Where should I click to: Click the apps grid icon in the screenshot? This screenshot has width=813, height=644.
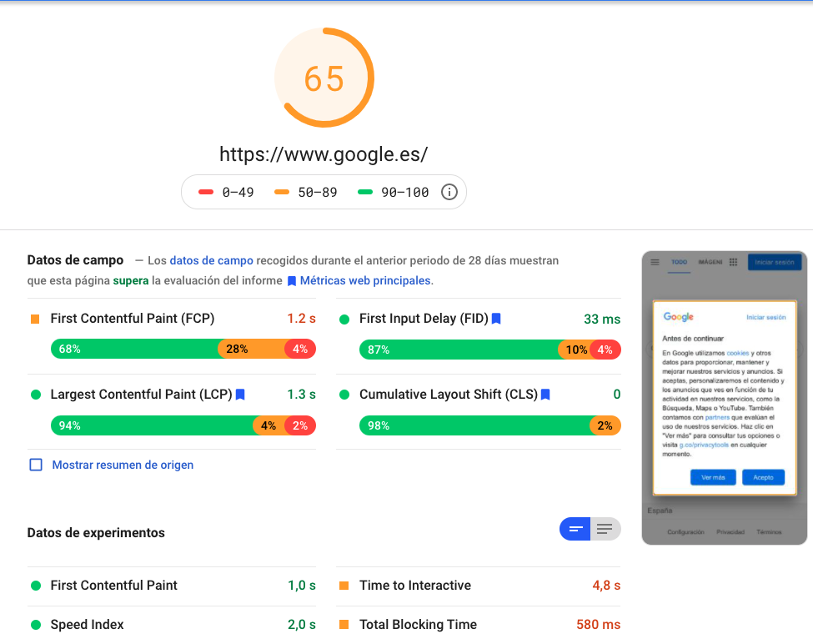pos(733,263)
